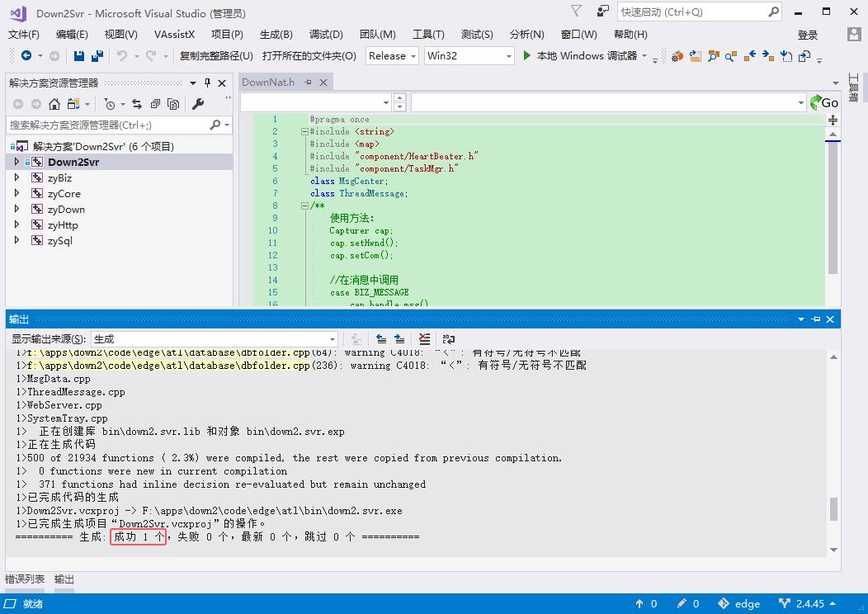Click the Solution Explorer search field
Viewport: 868px width, 614px height.
(108, 125)
